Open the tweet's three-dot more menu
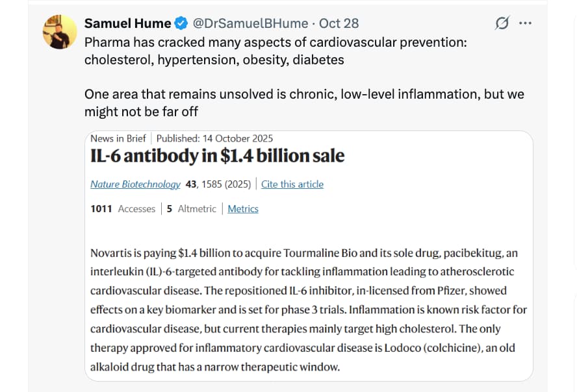 click(525, 24)
